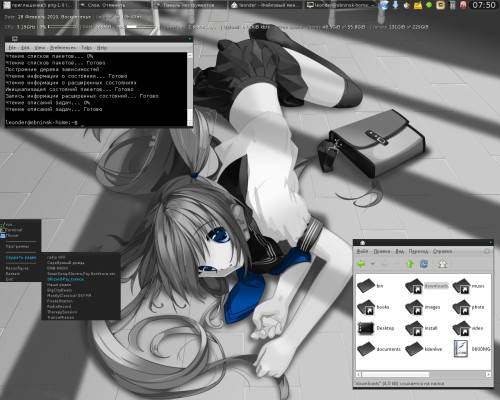Open the Переход menu in file manager
Screen dimensions: 500x400
point(418,251)
